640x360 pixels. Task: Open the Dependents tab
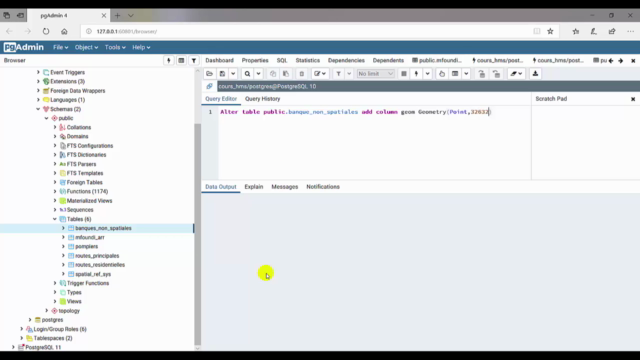click(x=388, y=60)
